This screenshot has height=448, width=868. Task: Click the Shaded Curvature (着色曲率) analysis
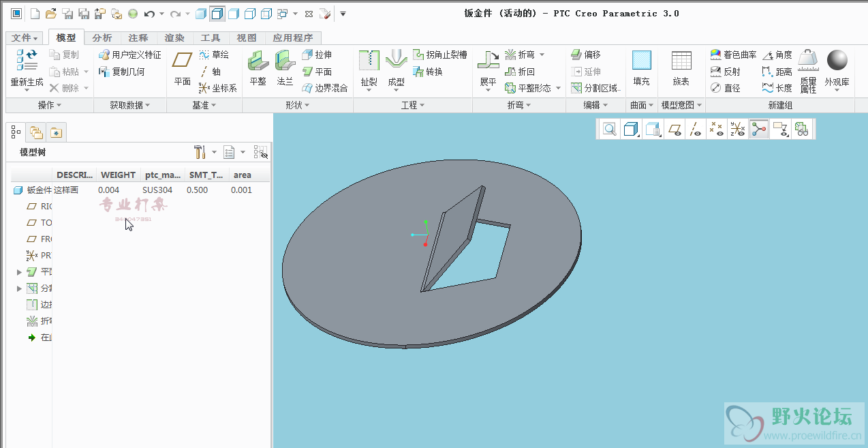[733, 55]
